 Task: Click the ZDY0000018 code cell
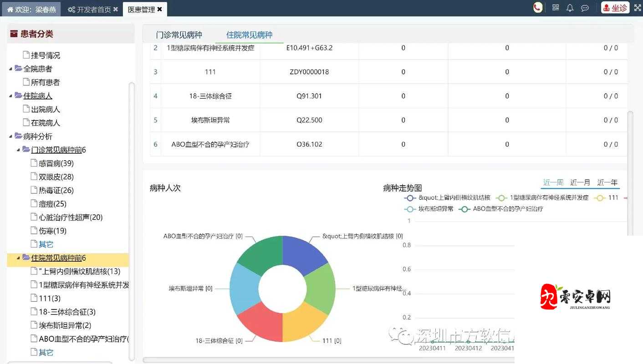tap(309, 72)
